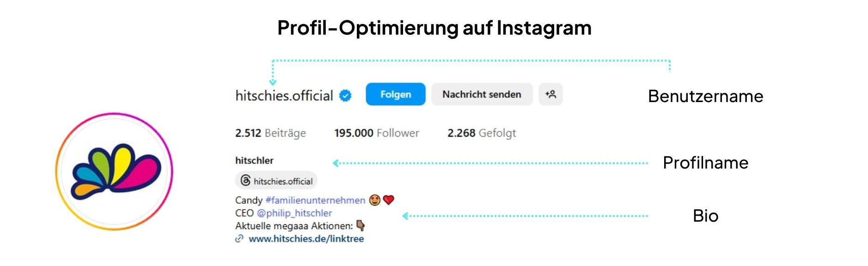Click the Folgen button
868x266 pixels.
396,94
